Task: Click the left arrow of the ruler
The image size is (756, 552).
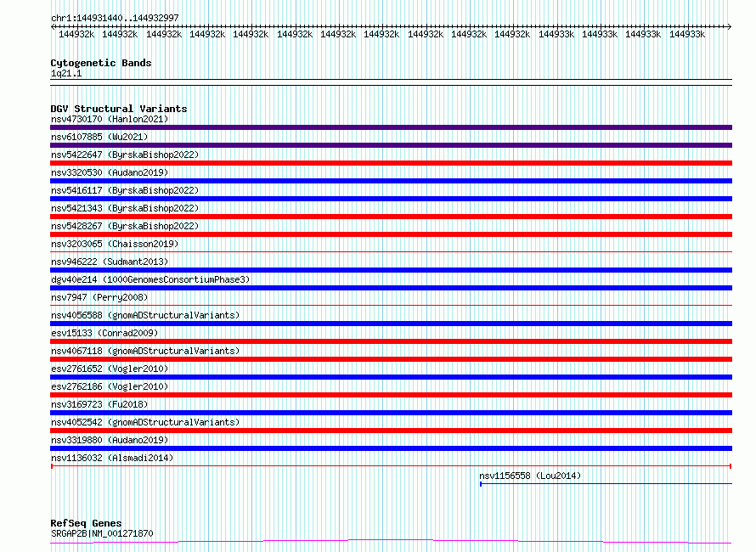Action: 53,27
